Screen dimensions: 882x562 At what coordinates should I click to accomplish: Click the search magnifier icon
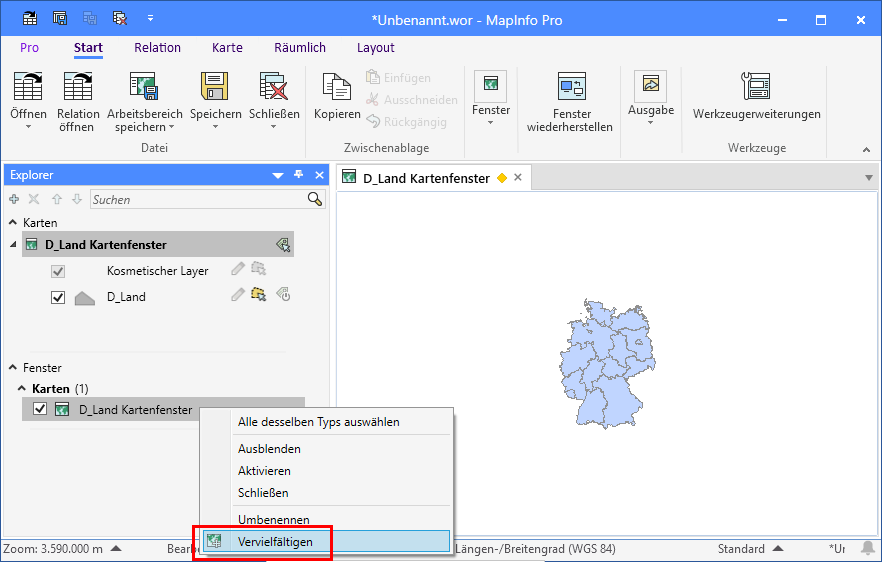[x=315, y=199]
